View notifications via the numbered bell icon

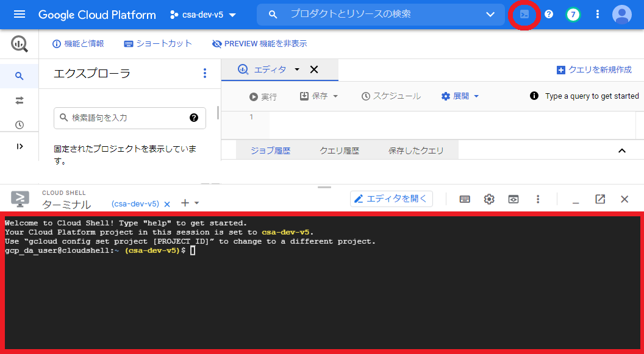click(573, 14)
